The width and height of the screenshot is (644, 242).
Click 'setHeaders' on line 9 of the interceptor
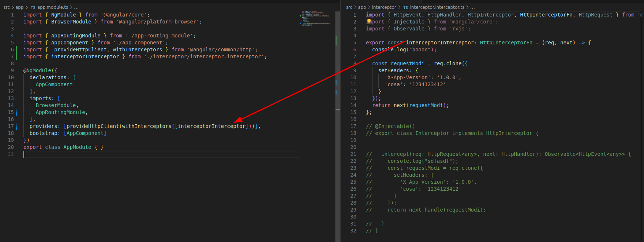point(393,70)
